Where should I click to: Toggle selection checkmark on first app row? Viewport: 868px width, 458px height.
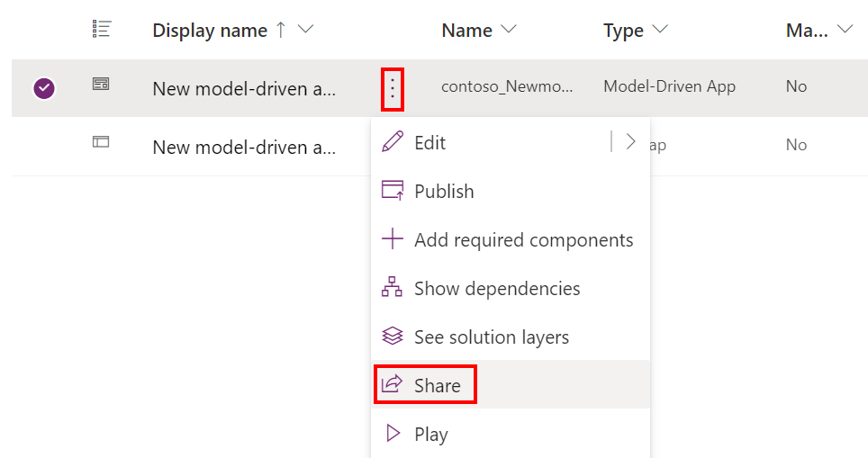44,88
